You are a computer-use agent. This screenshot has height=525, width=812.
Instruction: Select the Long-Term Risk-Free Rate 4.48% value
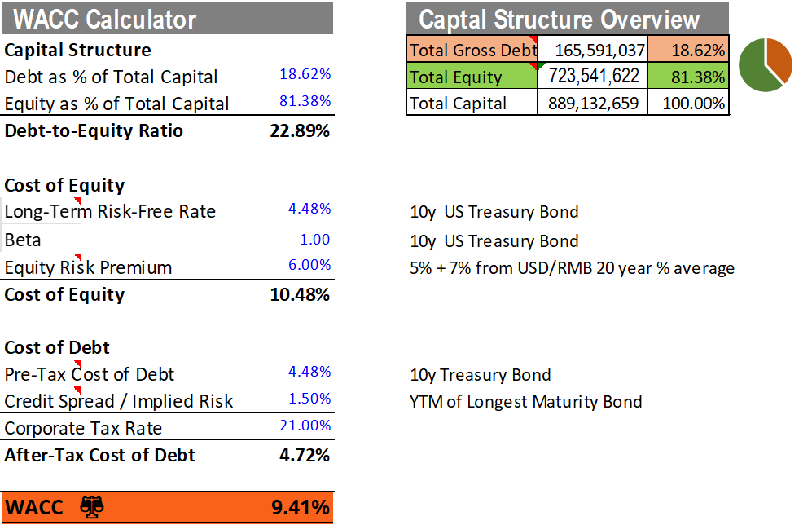click(x=309, y=210)
